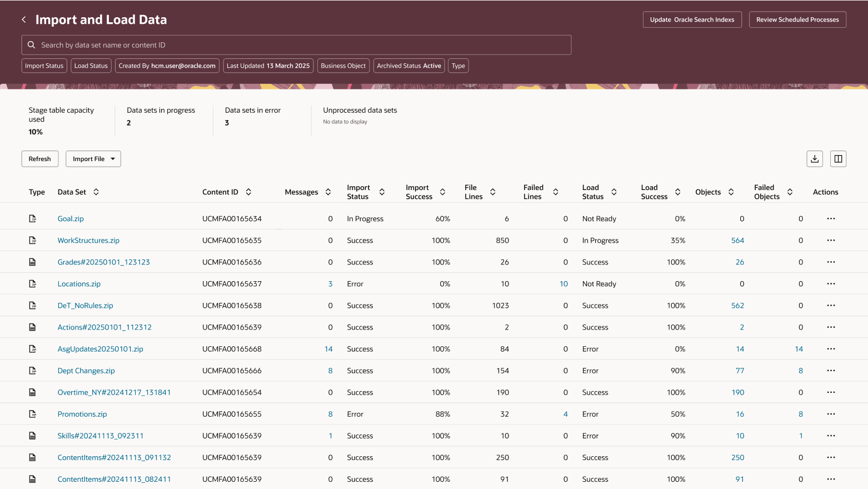Click the file type icon beside Goal.zip
Screen dimensions: 868x489
(x=33, y=218)
